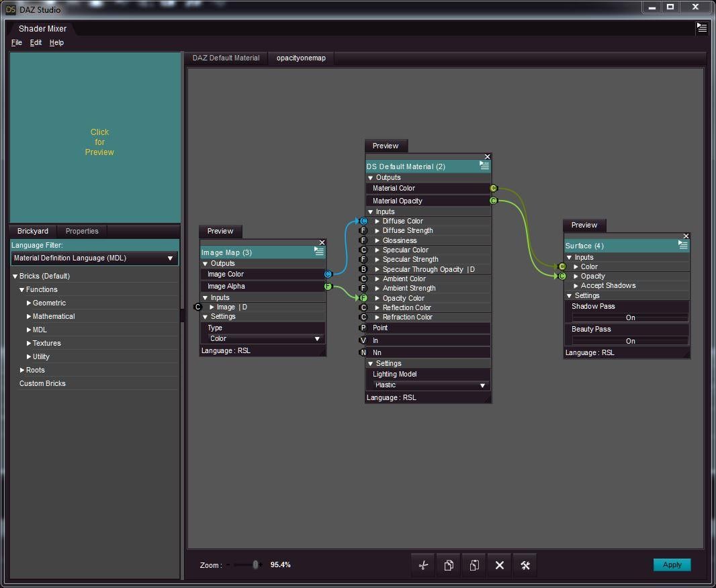This screenshot has width=716, height=588.
Task: Expand the Geometric category
Action: [29, 303]
